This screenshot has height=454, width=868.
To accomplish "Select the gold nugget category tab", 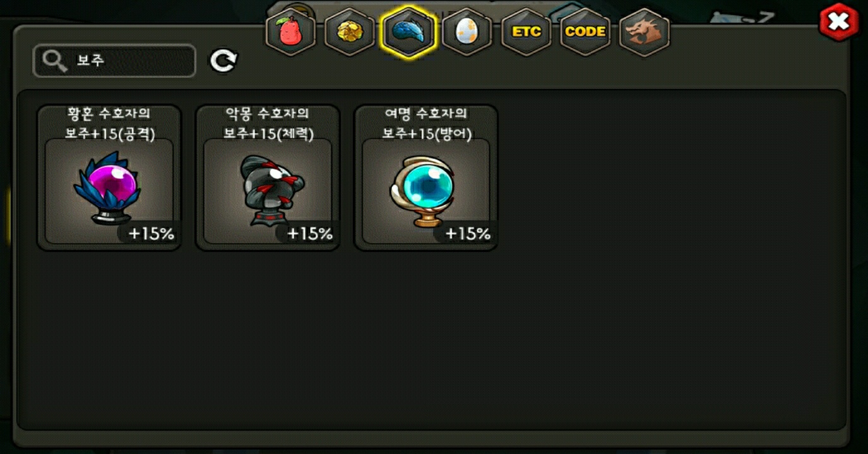I will click(349, 32).
